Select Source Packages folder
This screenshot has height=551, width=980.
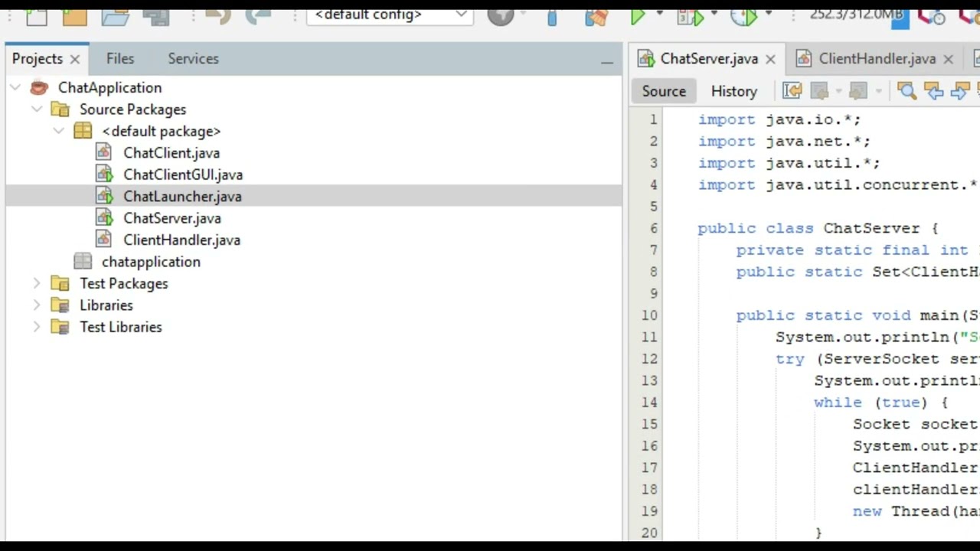[132, 109]
